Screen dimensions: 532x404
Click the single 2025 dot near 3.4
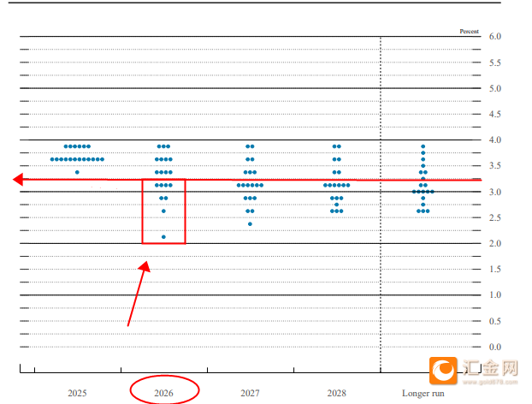77,172
